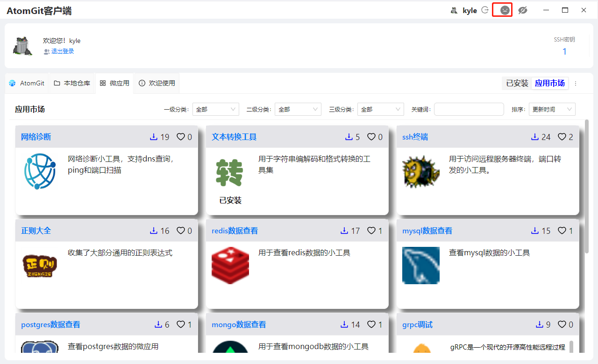Open the postgres数据查看 title link
This screenshot has height=364, width=598.
click(50, 324)
